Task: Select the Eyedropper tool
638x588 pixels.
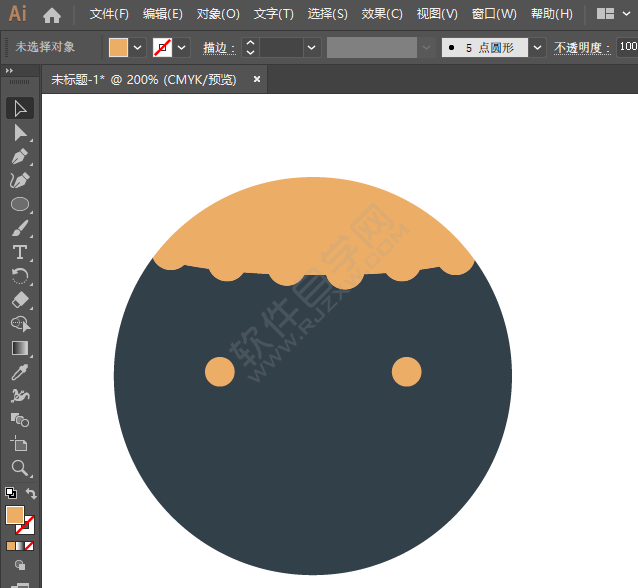Action: coord(19,372)
